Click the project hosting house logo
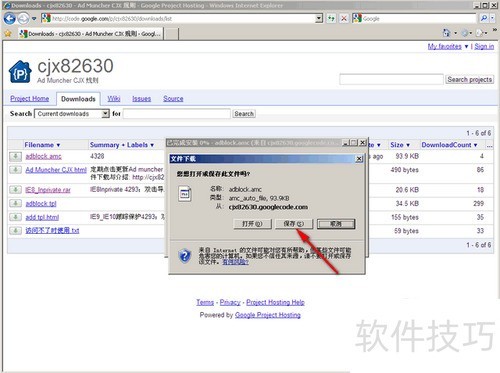This screenshot has width=500, height=373. point(20,72)
